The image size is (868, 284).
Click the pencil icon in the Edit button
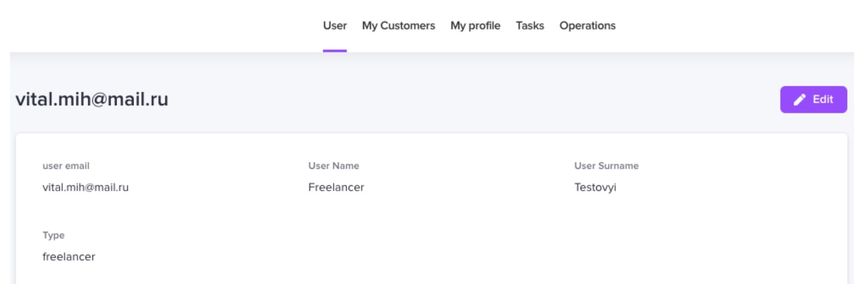pyautogui.click(x=799, y=100)
